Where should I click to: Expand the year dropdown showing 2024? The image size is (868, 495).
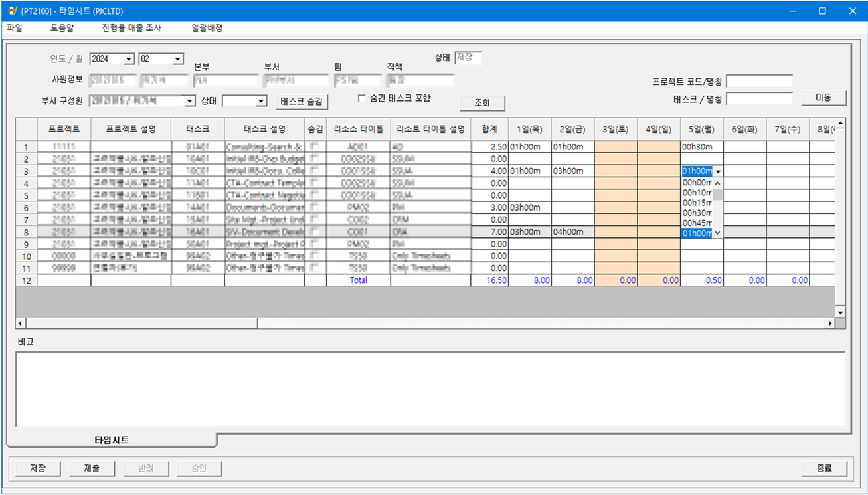[x=129, y=59]
